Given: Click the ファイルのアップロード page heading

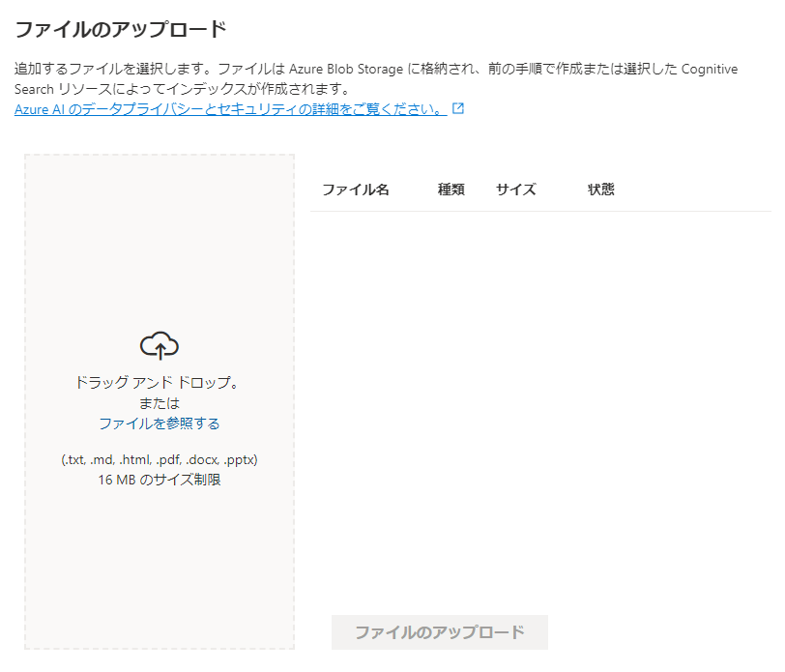Looking at the screenshot, I should coord(121,30).
